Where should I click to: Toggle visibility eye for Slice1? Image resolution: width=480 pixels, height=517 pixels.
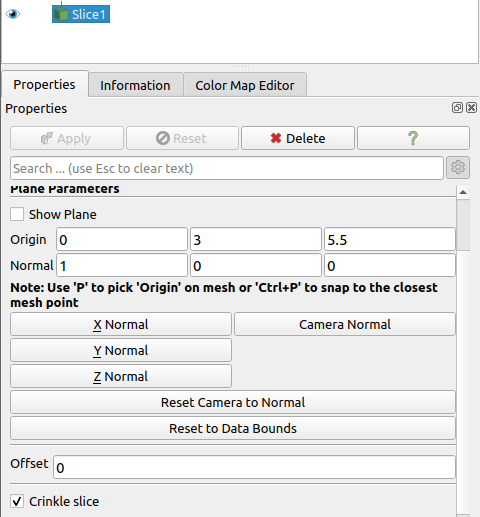(13, 14)
